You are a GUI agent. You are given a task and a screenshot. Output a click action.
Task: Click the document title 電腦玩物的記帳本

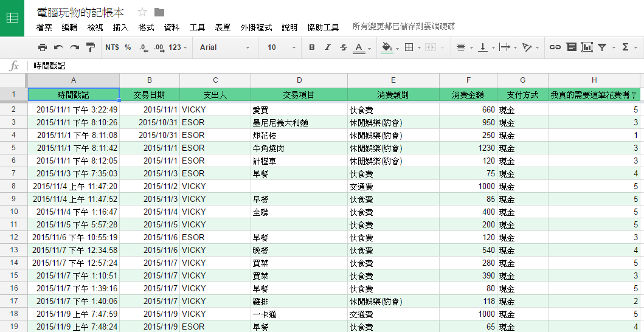pyautogui.click(x=80, y=12)
